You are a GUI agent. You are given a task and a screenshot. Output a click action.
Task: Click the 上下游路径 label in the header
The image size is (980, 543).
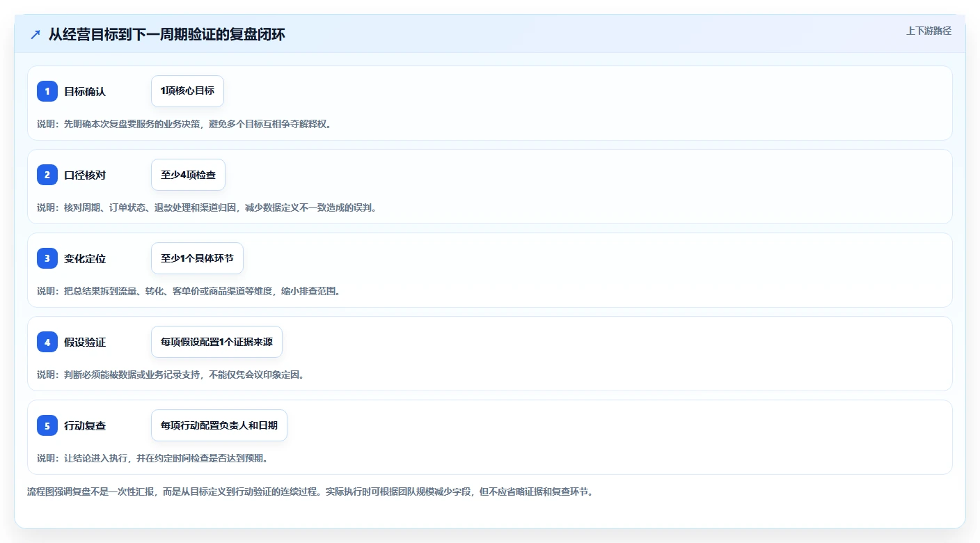tap(928, 31)
